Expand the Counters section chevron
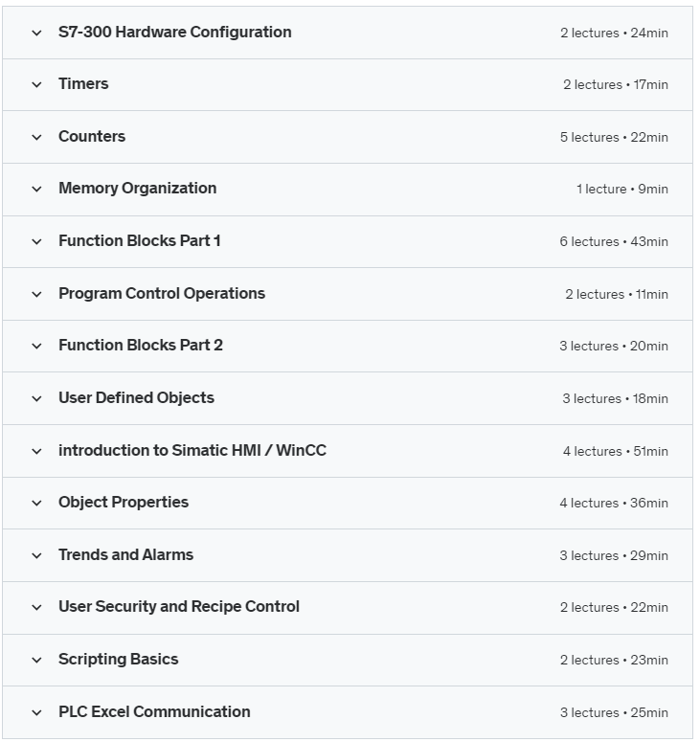700x742 pixels. click(36, 137)
